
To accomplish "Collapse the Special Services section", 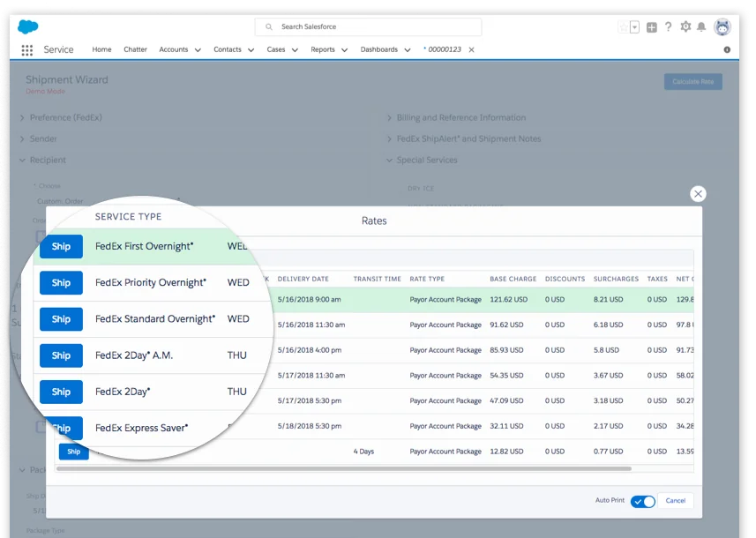I will (389, 160).
